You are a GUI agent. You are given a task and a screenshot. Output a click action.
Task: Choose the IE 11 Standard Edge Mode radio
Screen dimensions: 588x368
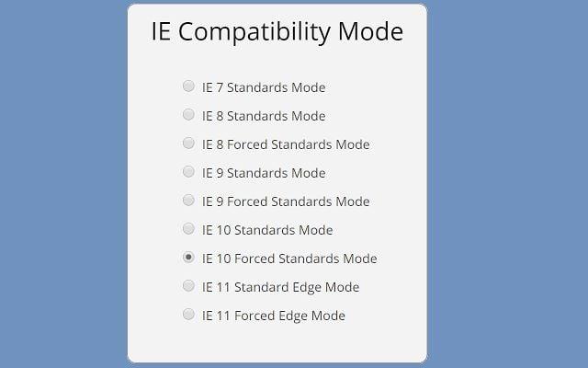point(188,286)
